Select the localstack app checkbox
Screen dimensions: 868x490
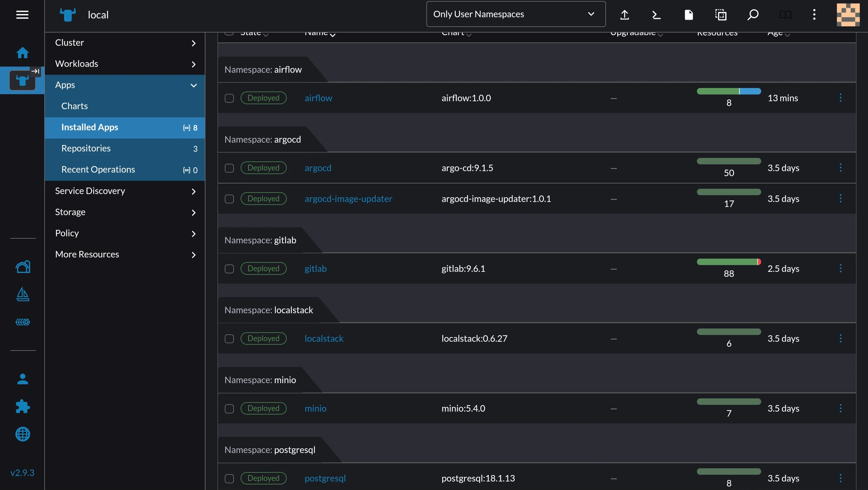(229, 339)
